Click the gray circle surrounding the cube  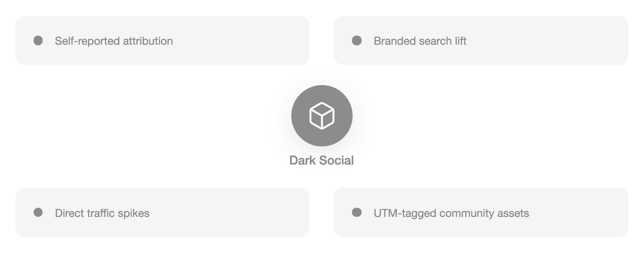[x=322, y=115]
